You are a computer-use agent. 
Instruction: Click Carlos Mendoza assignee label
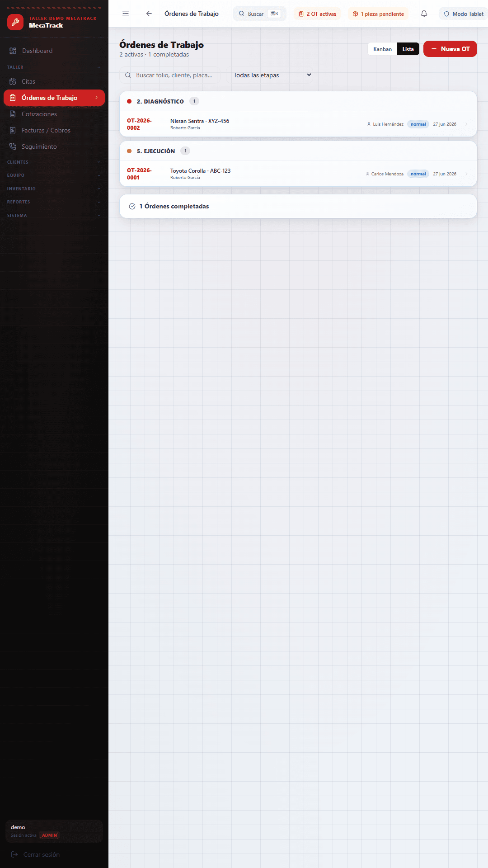385,174
